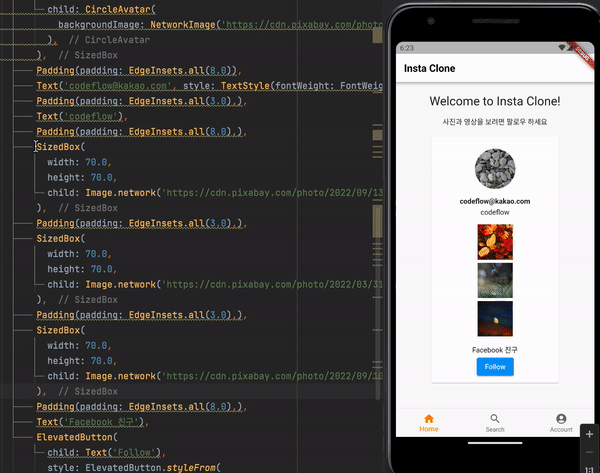Zoom in the emulator with plus button
Image resolution: width=600 pixels, height=473 pixels.
click(589, 434)
